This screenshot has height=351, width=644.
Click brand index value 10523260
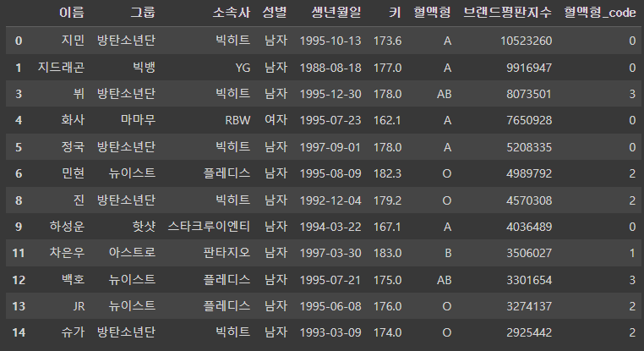click(x=526, y=41)
